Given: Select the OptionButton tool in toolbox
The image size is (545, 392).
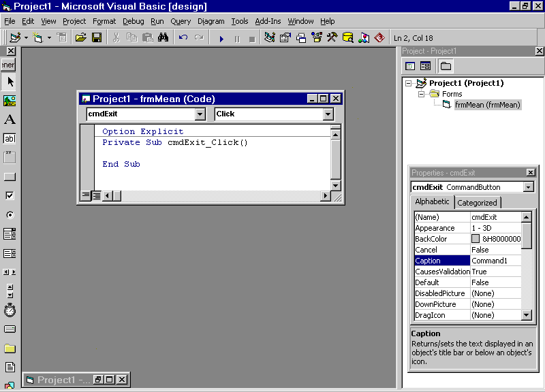Looking at the screenshot, I should pos(10,215).
